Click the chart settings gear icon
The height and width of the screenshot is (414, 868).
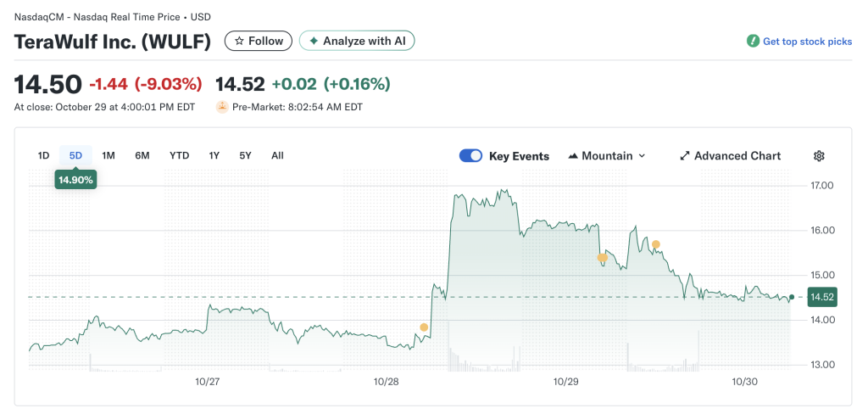click(819, 156)
